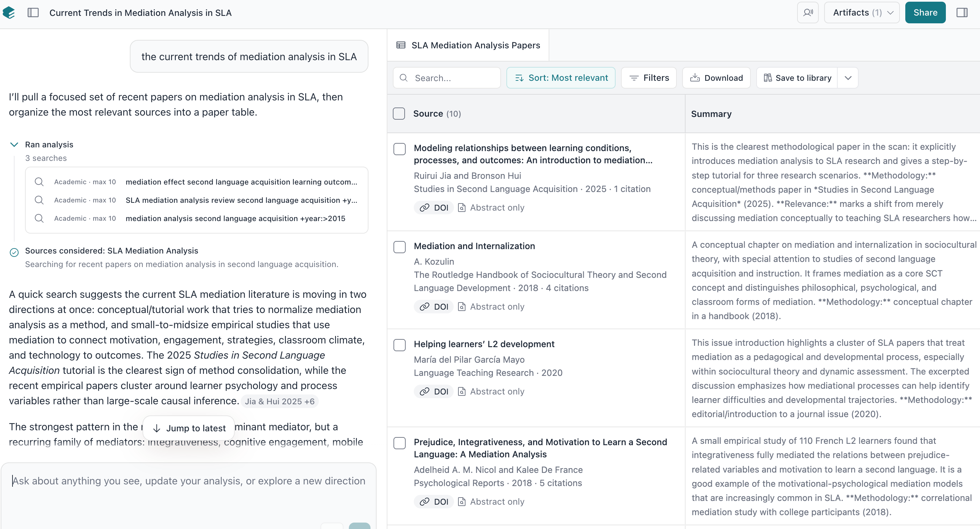Open DOI link for Nicol and De France paper

coord(434,502)
